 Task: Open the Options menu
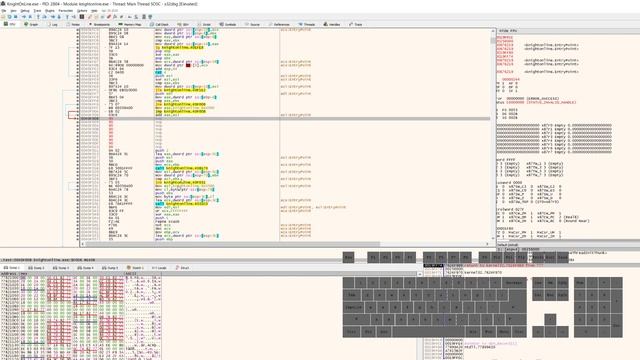click(82, 11)
